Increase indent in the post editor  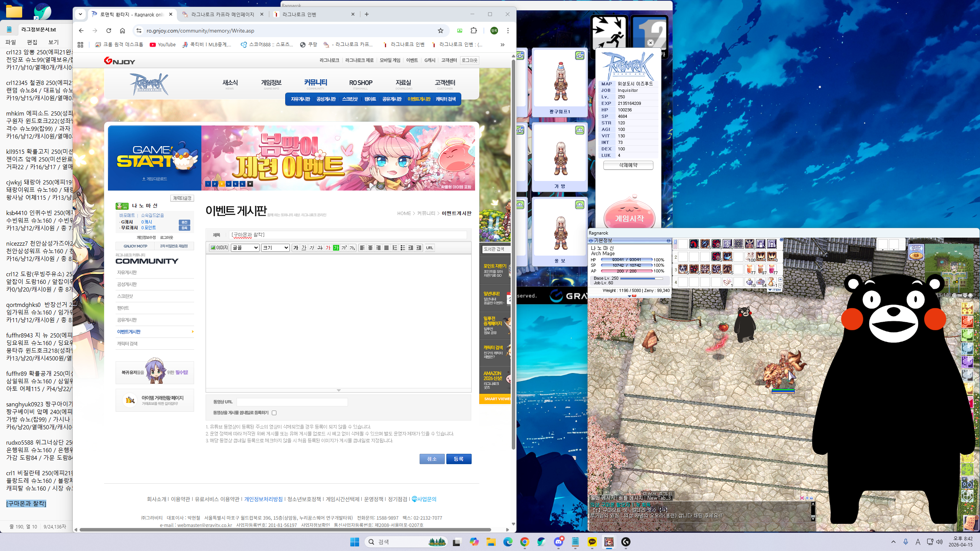click(419, 248)
